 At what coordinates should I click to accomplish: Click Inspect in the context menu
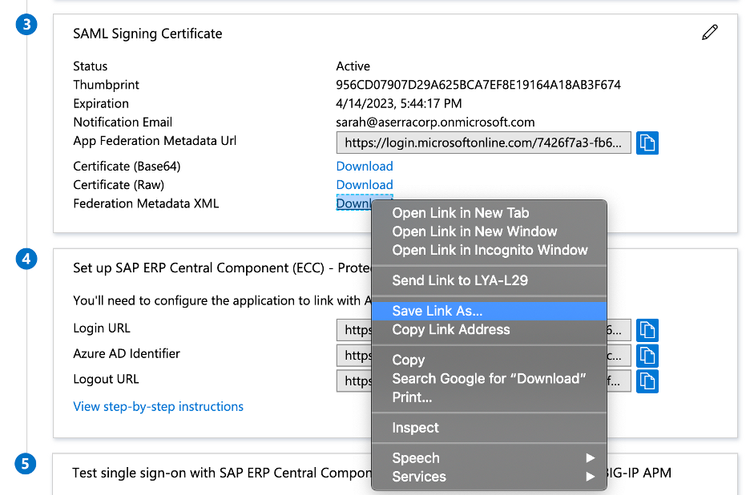(415, 428)
